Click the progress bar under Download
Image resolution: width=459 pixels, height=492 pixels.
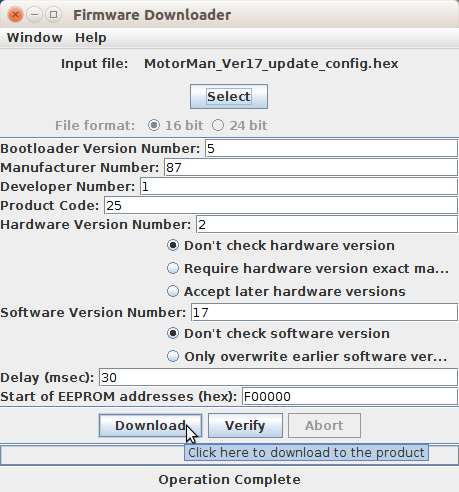pos(229,454)
